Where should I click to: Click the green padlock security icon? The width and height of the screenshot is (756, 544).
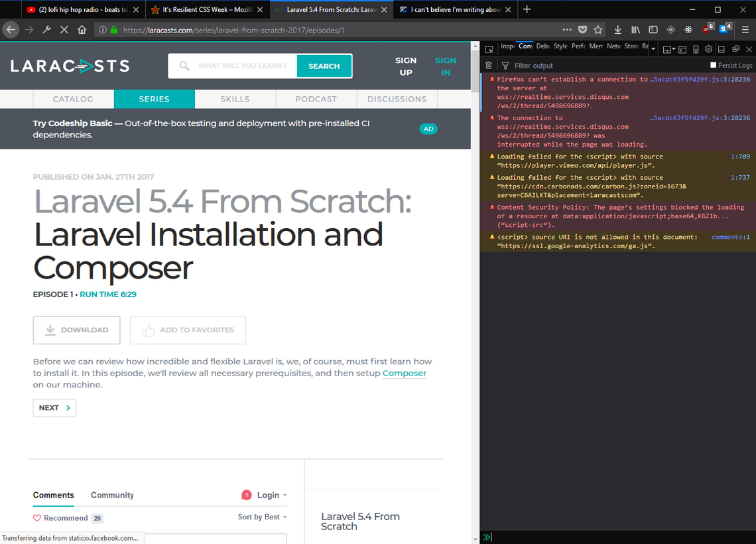[x=114, y=30]
